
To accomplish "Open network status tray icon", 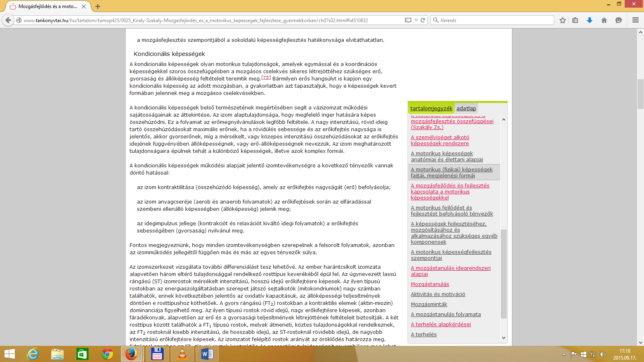I will click(x=593, y=354).
